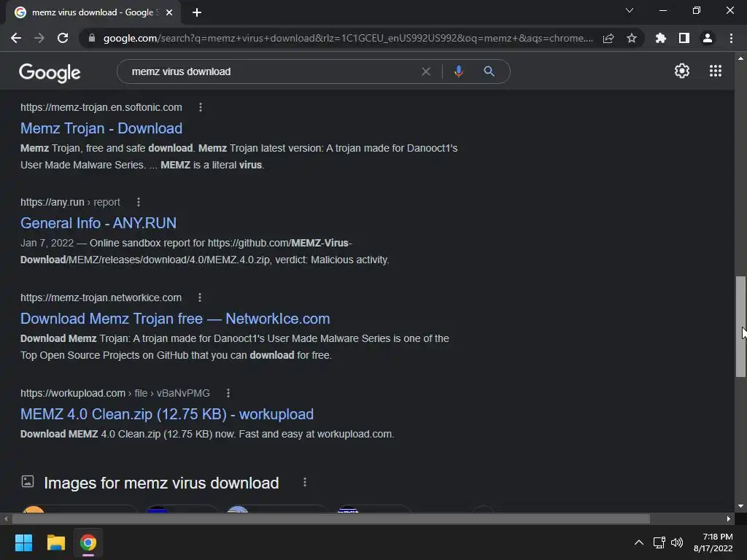Open tab search dropdown arrow
This screenshot has height=560, width=747.
click(630, 10)
